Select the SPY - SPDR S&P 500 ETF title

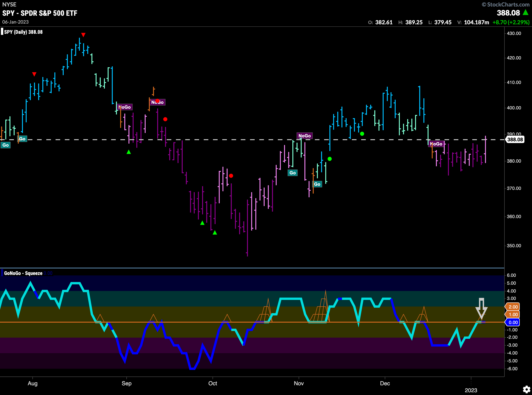tap(40, 13)
